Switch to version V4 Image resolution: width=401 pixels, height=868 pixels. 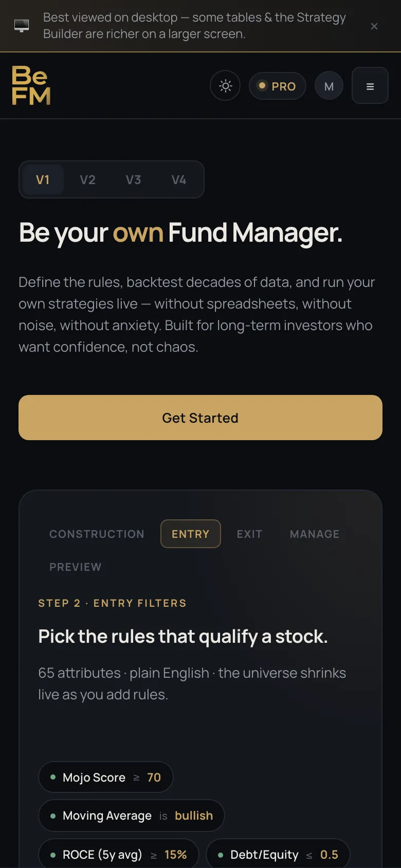pos(178,179)
